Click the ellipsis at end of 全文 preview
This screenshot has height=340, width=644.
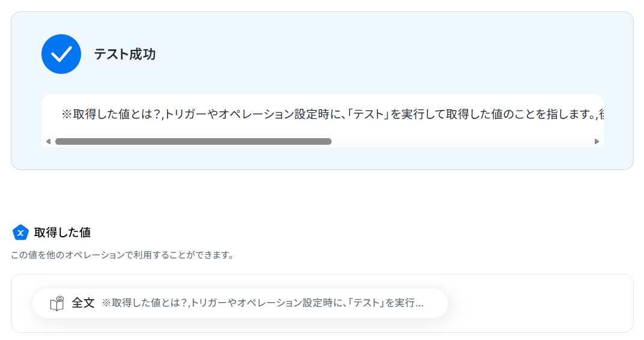tap(419, 303)
